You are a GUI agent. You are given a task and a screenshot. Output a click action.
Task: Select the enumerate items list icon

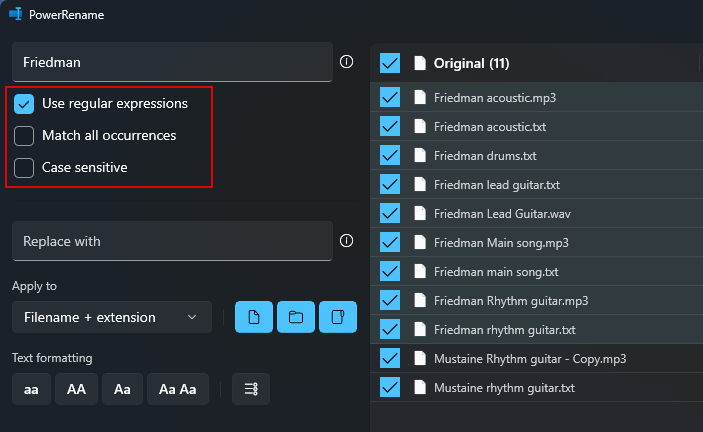[x=251, y=389]
